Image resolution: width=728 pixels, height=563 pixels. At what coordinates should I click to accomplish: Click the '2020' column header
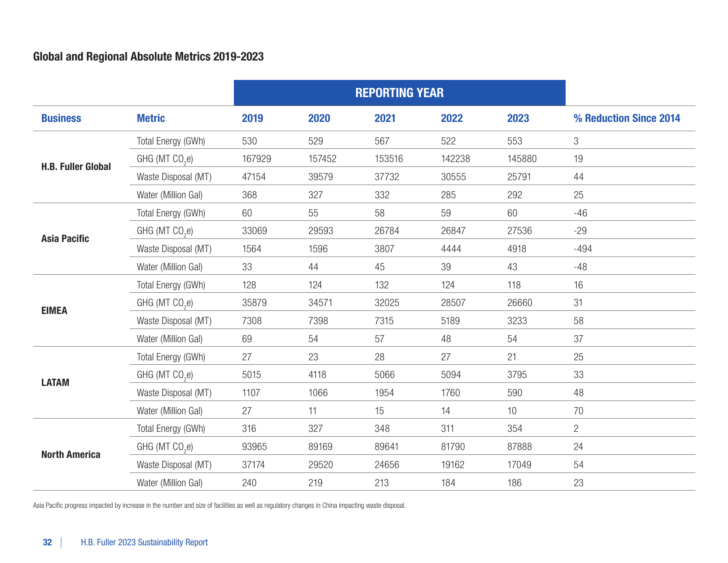(319, 118)
